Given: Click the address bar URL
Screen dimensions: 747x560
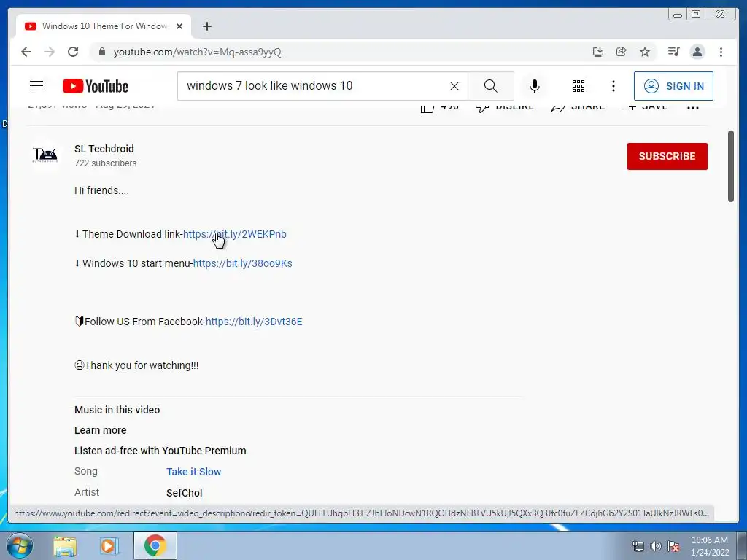Looking at the screenshot, I should point(197,52).
